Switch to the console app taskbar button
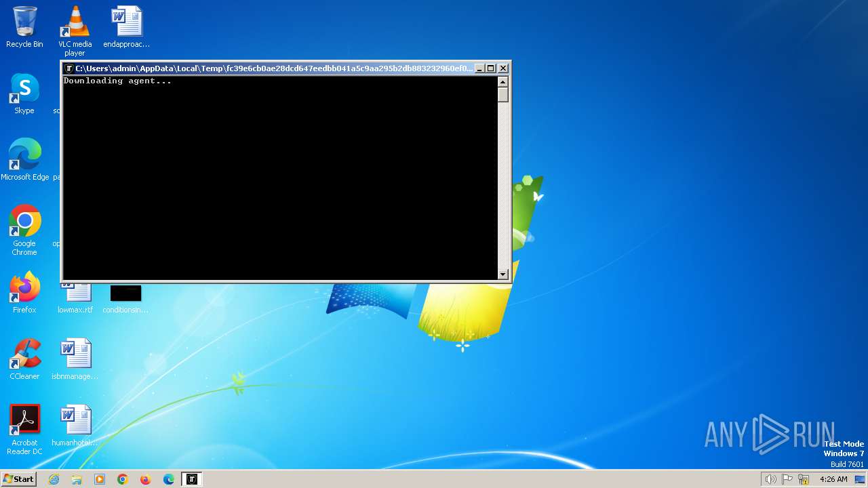The height and width of the screenshot is (488, 868). 192,479
